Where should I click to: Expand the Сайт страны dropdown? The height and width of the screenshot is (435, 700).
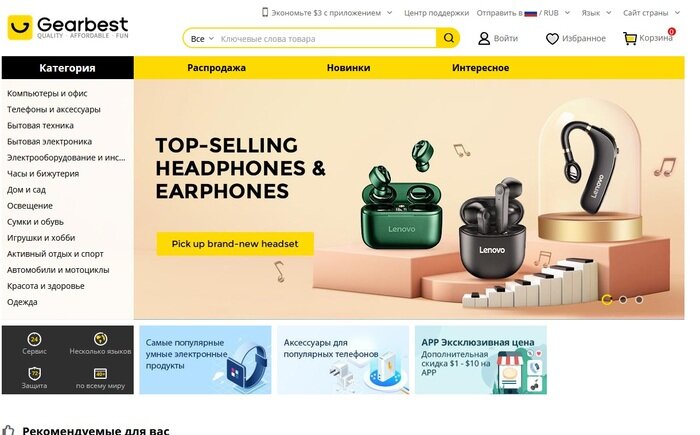(651, 13)
